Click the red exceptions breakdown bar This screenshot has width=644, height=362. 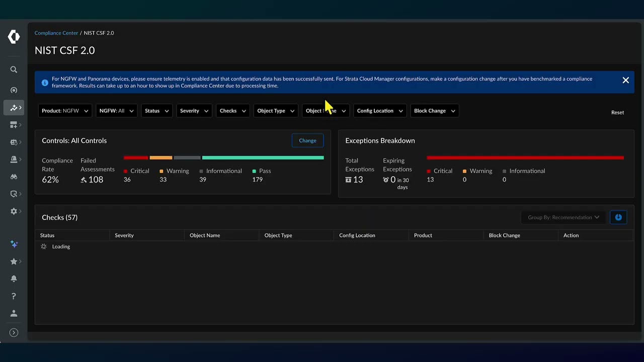click(525, 158)
